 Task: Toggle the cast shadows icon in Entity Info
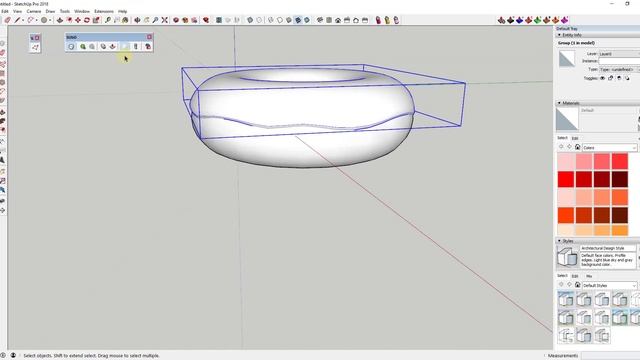(x=627, y=78)
